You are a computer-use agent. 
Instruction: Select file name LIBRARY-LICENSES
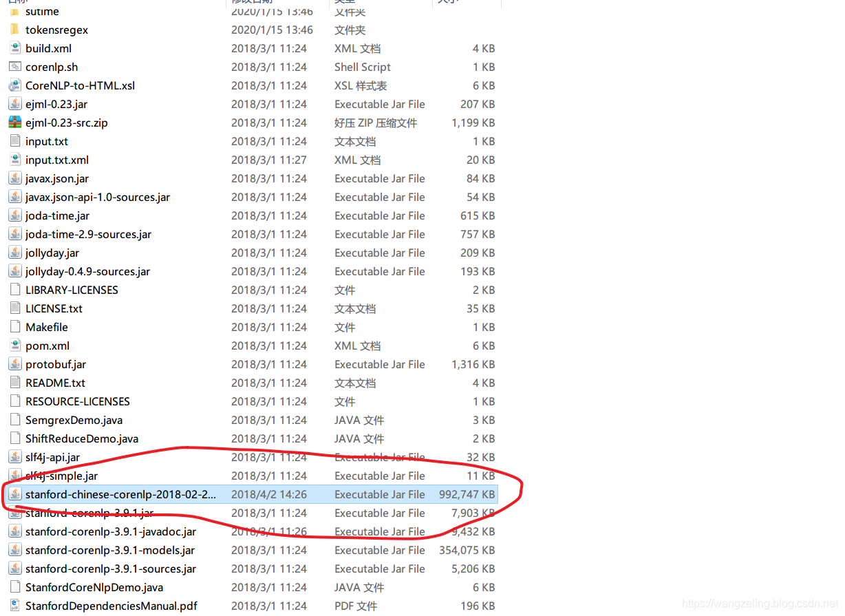tap(72, 290)
